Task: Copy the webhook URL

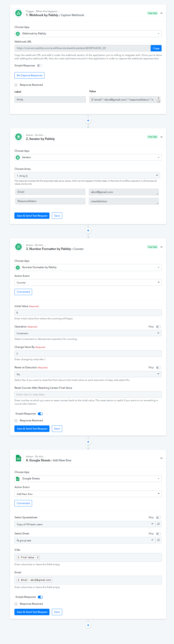Action: tap(156, 48)
